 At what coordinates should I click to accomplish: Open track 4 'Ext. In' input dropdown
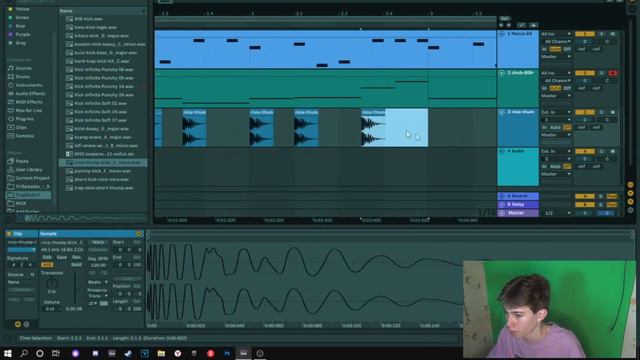click(x=556, y=151)
